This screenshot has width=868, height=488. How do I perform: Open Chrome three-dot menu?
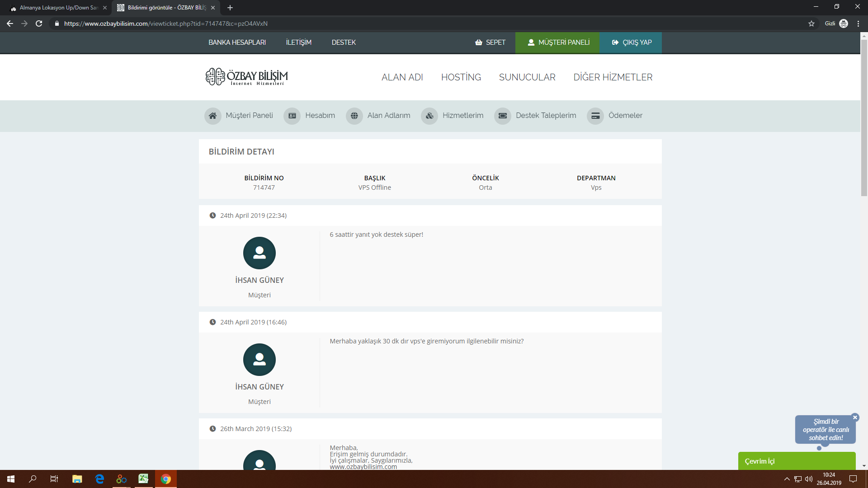(x=858, y=23)
